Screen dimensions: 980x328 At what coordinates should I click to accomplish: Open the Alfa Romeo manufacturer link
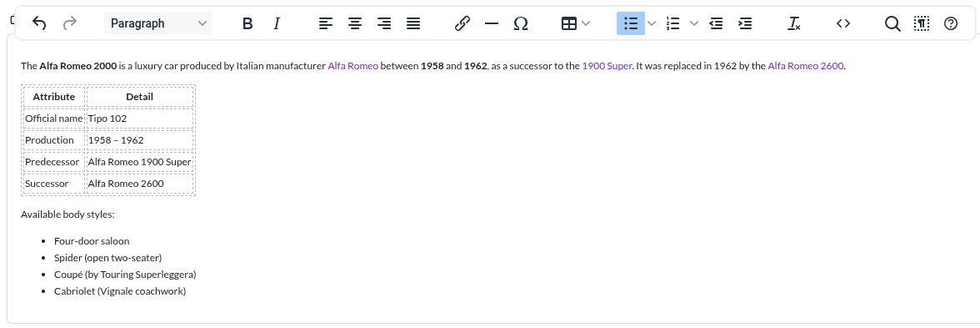(352, 66)
